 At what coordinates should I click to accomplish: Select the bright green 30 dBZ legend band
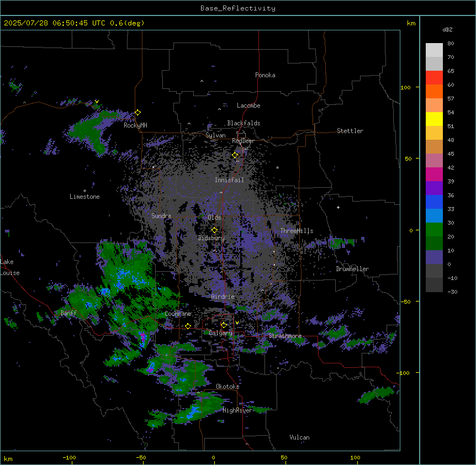pos(434,230)
